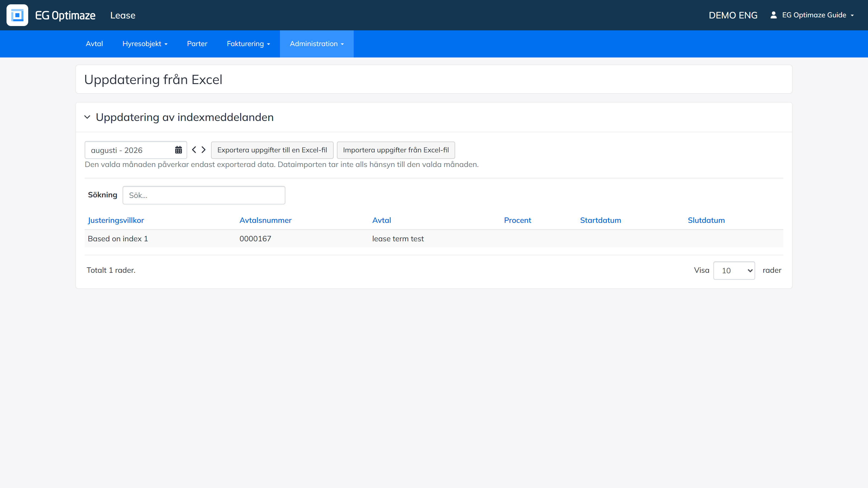Viewport: 868px width, 488px height.
Task: Sort by Avtalsnummer column
Action: (x=266, y=220)
